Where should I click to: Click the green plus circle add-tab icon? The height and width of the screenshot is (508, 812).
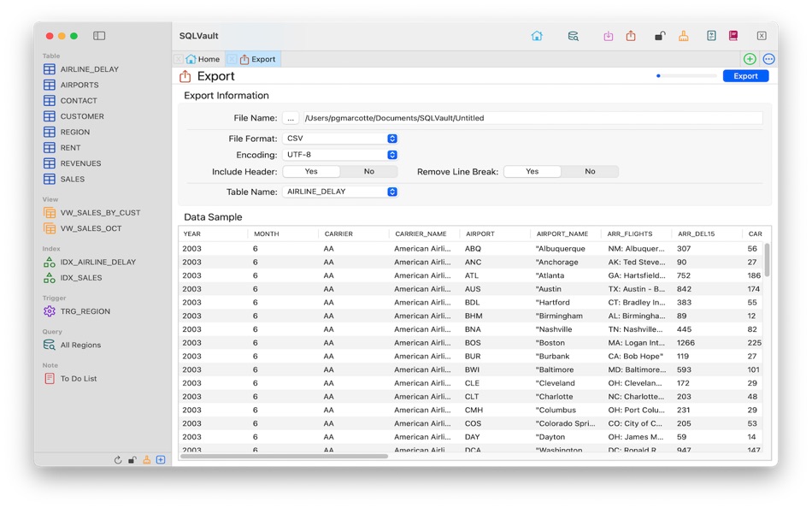pyautogui.click(x=750, y=59)
